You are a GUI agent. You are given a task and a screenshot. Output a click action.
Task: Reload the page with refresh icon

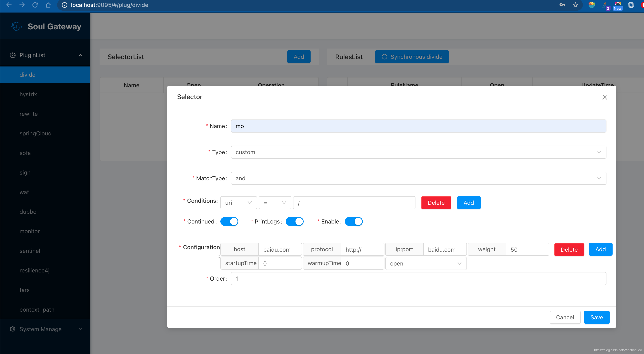pos(35,5)
